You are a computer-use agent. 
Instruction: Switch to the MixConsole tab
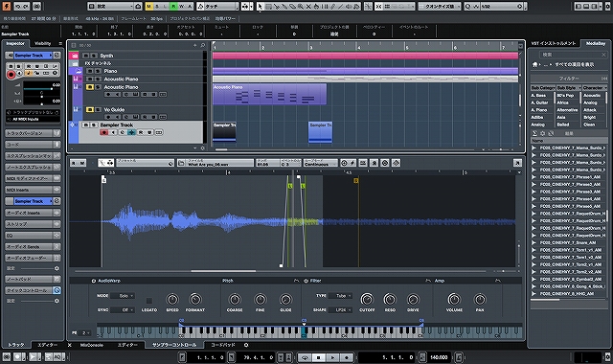tap(92, 345)
